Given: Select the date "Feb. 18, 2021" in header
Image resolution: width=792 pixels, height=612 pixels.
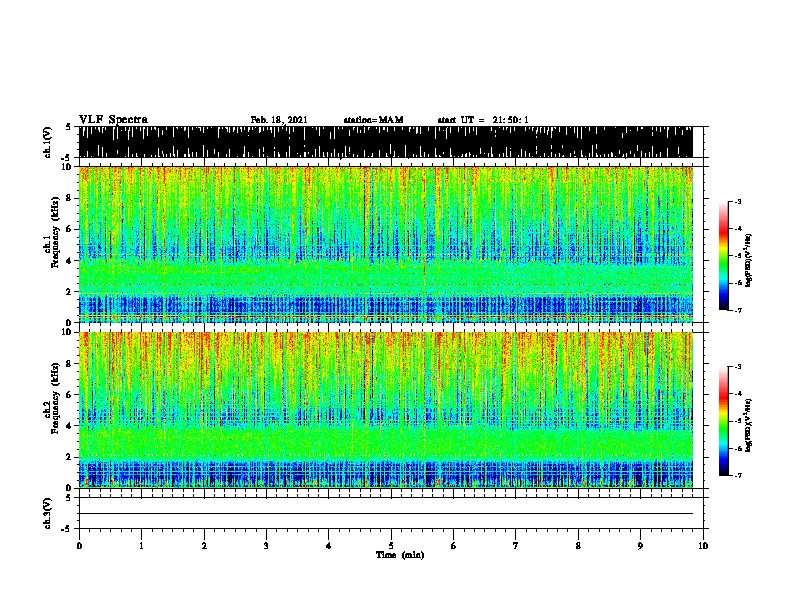Looking at the screenshot, I should coord(279,120).
